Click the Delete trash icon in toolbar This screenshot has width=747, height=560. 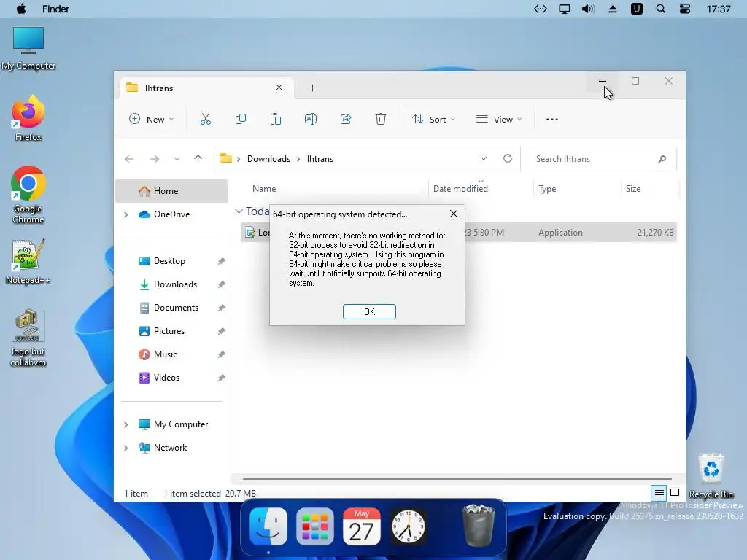tap(381, 119)
